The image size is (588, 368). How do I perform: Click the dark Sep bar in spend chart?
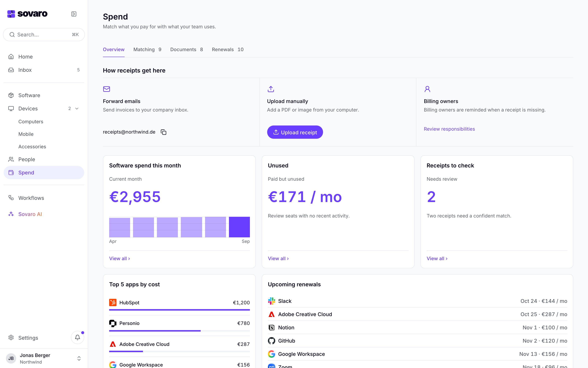[x=239, y=227]
